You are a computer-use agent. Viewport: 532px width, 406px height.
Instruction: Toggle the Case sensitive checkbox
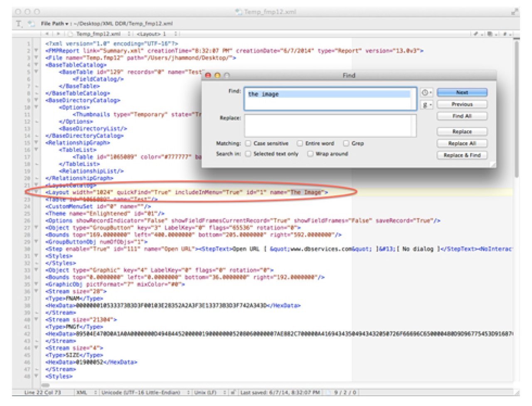click(x=248, y=143)
